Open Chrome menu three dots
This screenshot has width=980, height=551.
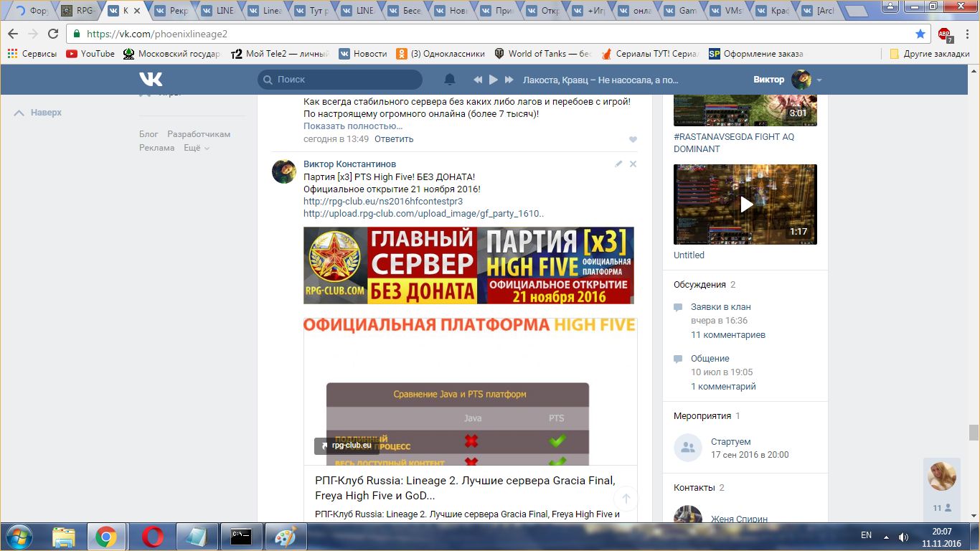click(x=966, y=34)
